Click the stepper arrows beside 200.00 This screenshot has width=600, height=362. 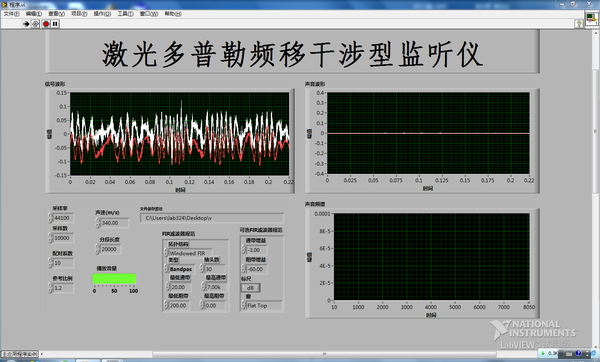click(x=167, y=305)
